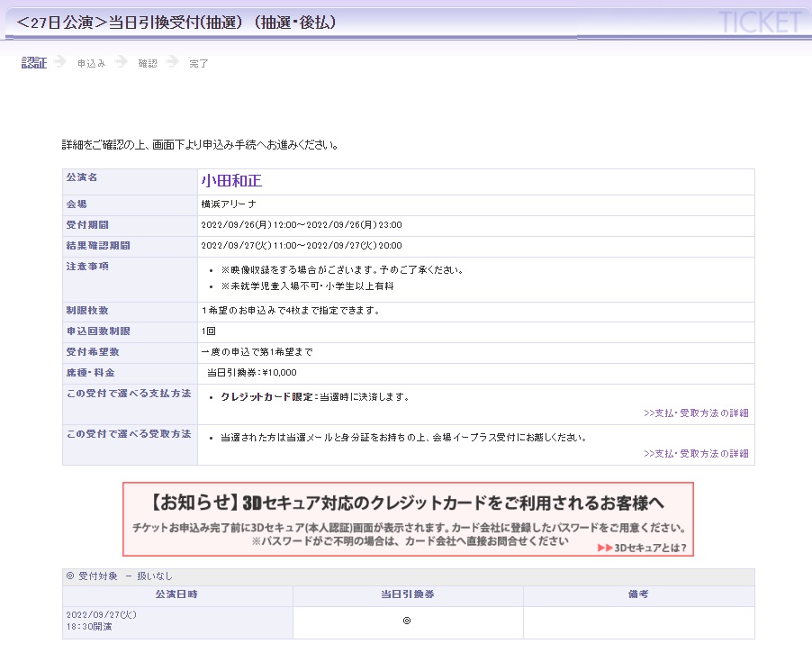The width and height of the screenshot is (812, 653).
Task: Click the 結果確認期間 date range 11:00〜20:00
Action: [x=302, y=246]
